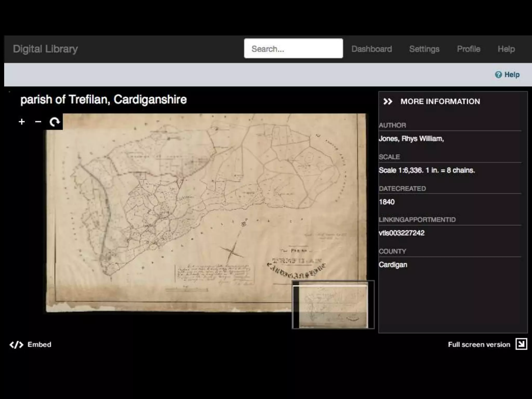Select the date created value '1840'
This screenshot has width=532, height=399.
[387, 202]
